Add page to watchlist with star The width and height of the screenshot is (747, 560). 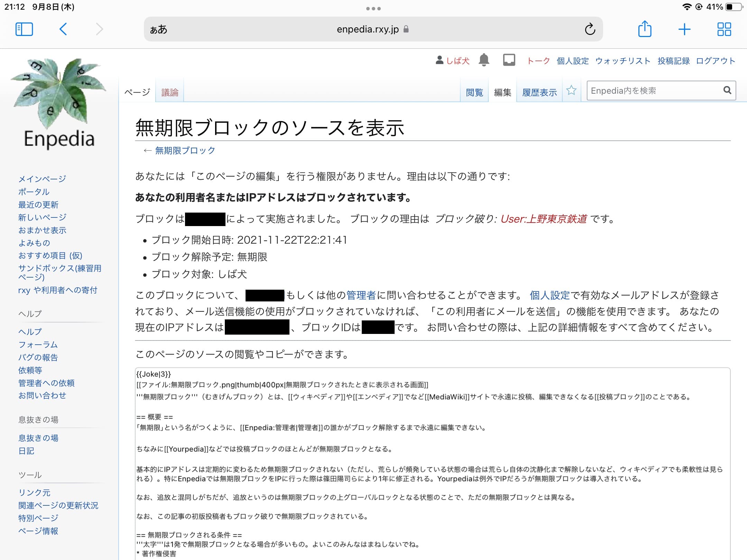coord(571,91)
